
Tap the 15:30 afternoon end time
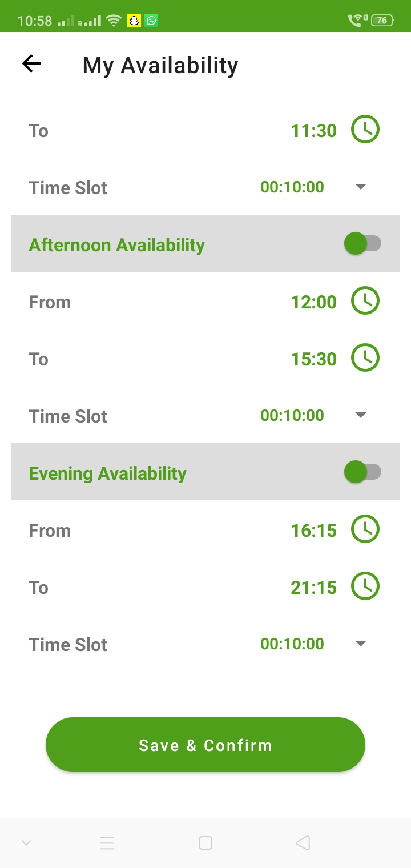313,359
